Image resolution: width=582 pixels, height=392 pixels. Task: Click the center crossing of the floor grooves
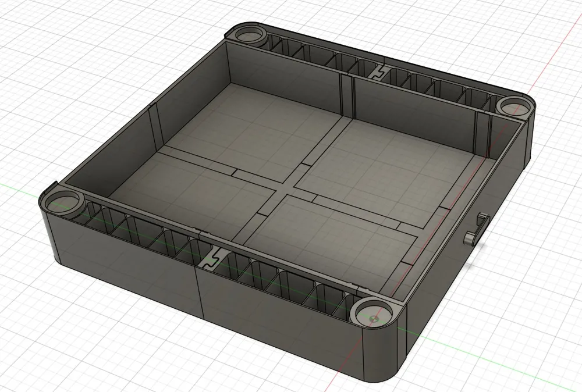(285, 188)
